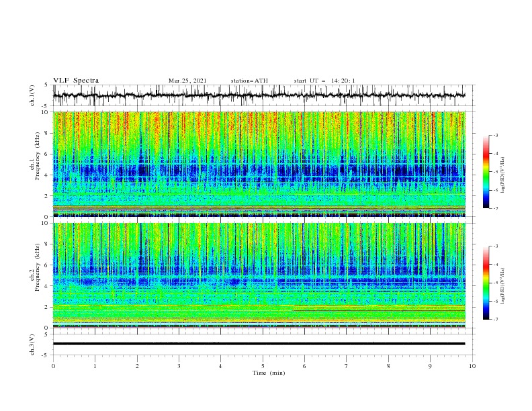Click the ch.3(V) axis label
Screen dimensions: 532x411
pyautogui.click(x=32, y=345)
